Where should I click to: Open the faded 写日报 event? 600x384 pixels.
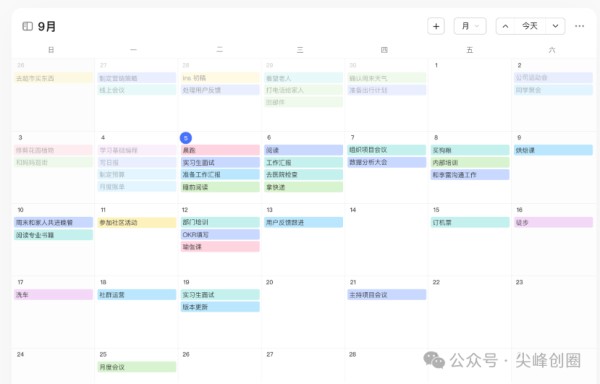137,163
